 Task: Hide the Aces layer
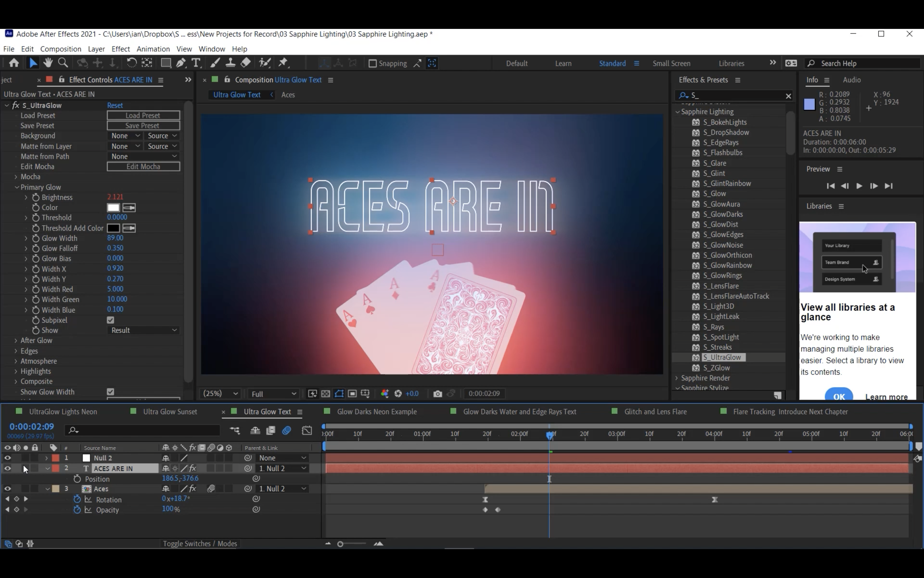(7, 489)
